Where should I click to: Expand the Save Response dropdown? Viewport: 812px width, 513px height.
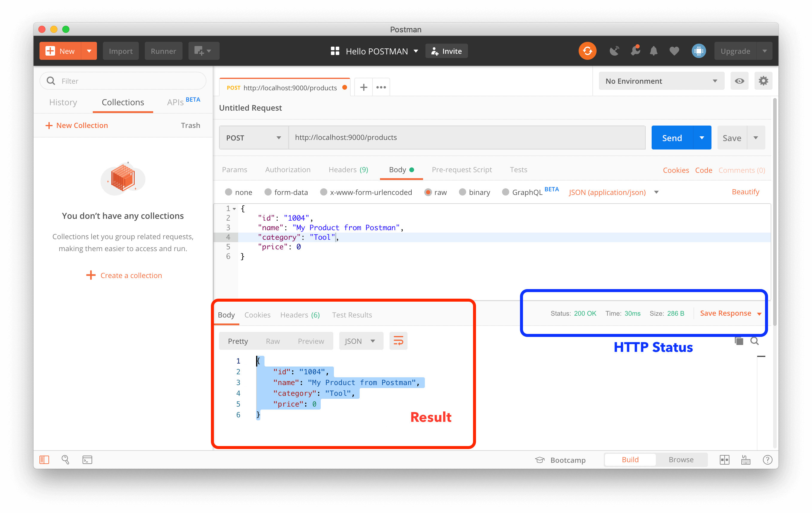759,314
